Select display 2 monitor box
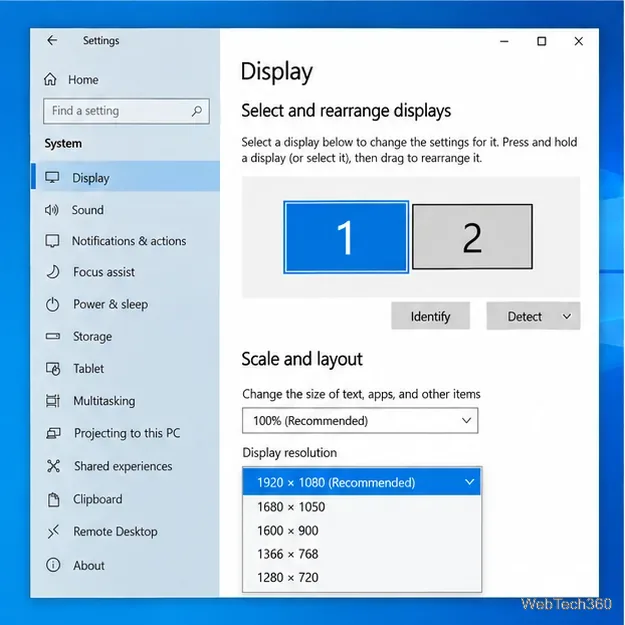This screenshot has width=625, height=625. (472, 237)
